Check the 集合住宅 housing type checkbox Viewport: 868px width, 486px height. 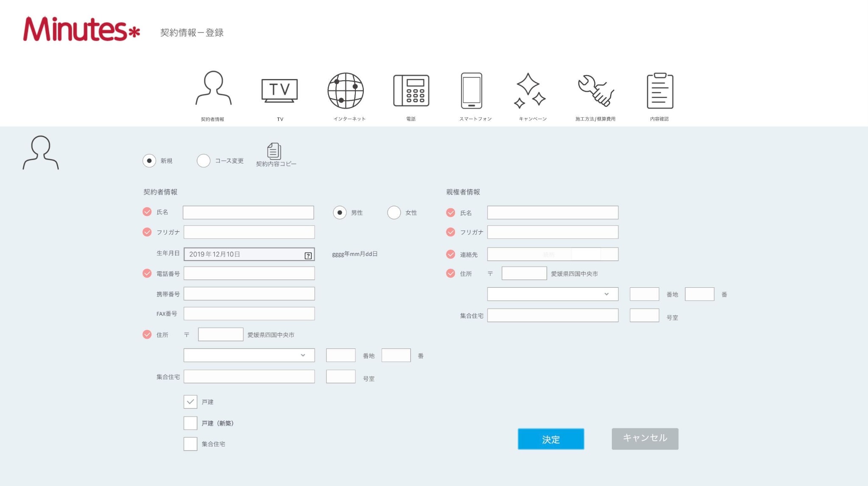click(x=190, y=444)
